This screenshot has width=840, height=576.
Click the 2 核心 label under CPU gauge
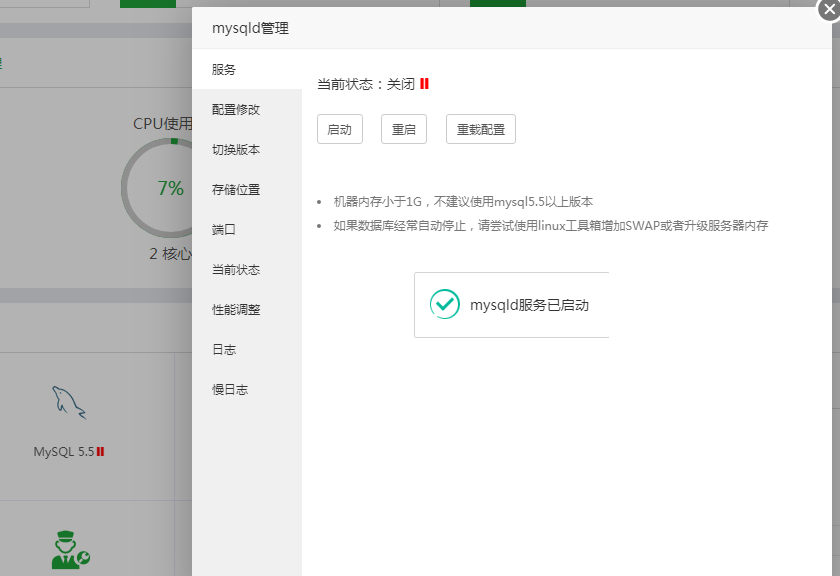click(x=170, y=253)
